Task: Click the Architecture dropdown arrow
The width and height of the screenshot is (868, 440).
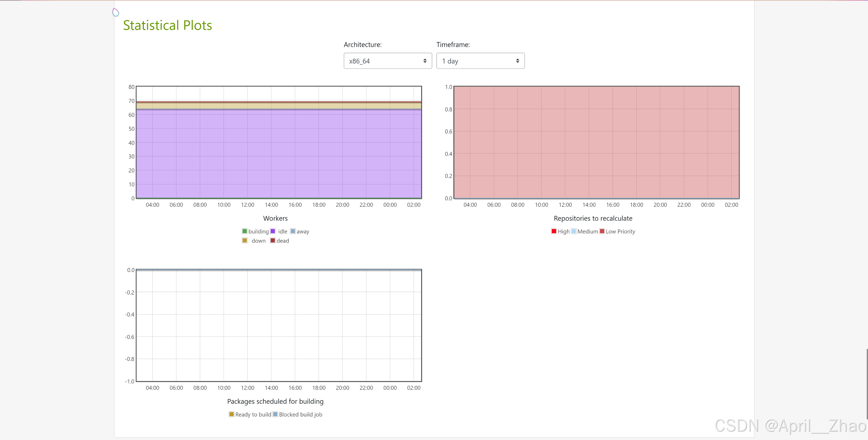Action: click(x=424, y=61)
